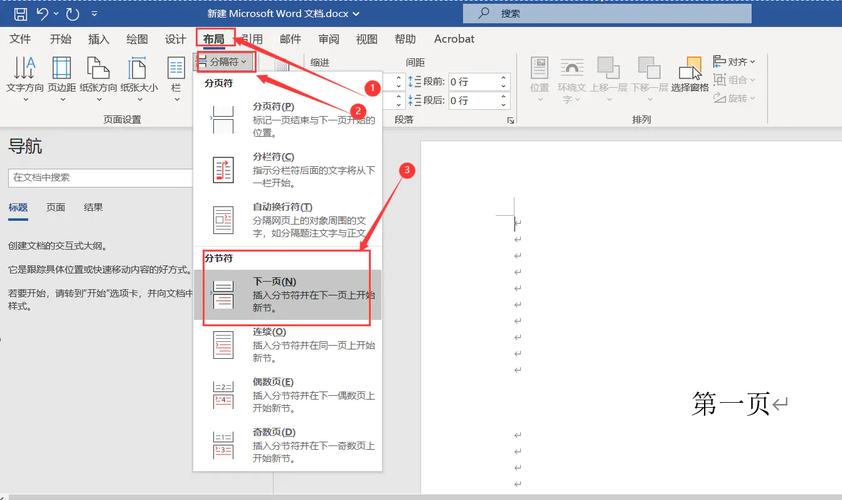Screen dimensions: 842x500
Task: Open the Acrobat tab
Action: point(454,39)
